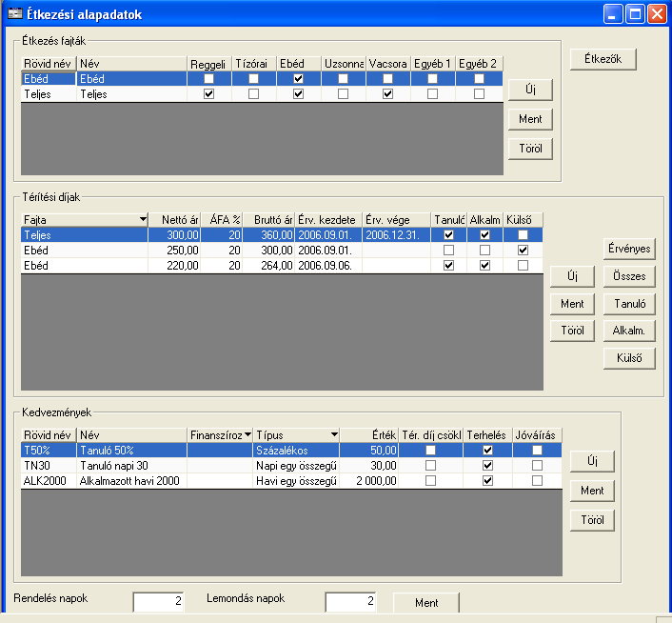Toggle Külső checkbox in the 250,00 Ebéd fee row

pos(523,250)
